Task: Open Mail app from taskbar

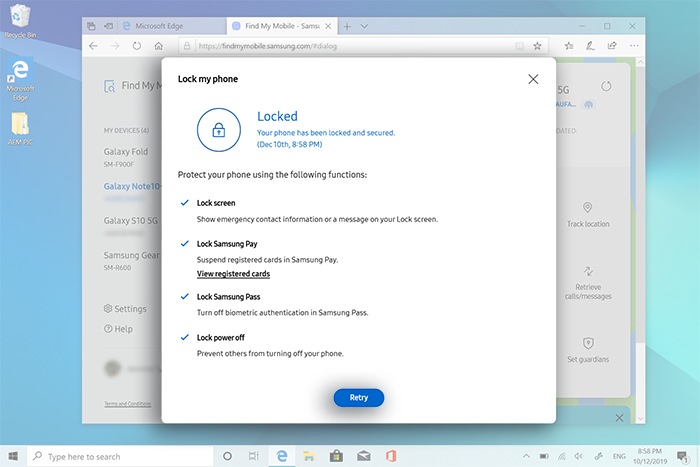Action: pos(363,456)
